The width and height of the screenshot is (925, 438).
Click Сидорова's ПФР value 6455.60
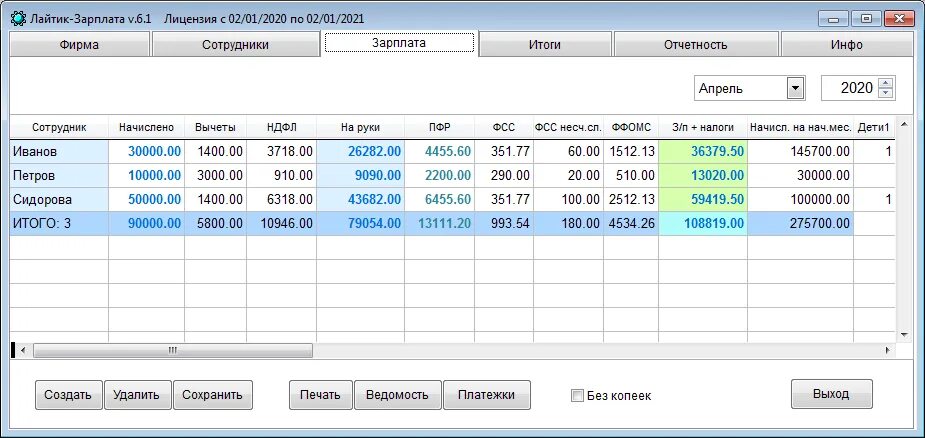point(439,200)
